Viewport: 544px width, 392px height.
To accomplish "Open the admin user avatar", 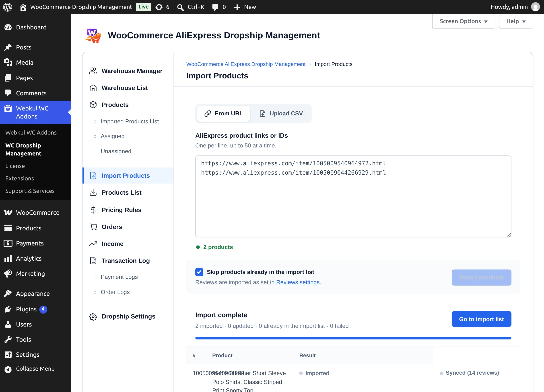I will (x=535, y=7).
